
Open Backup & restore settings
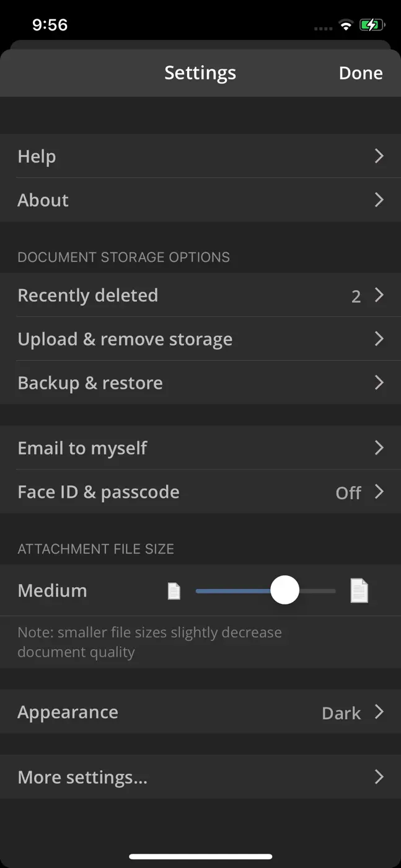click(x=200, y=383)
